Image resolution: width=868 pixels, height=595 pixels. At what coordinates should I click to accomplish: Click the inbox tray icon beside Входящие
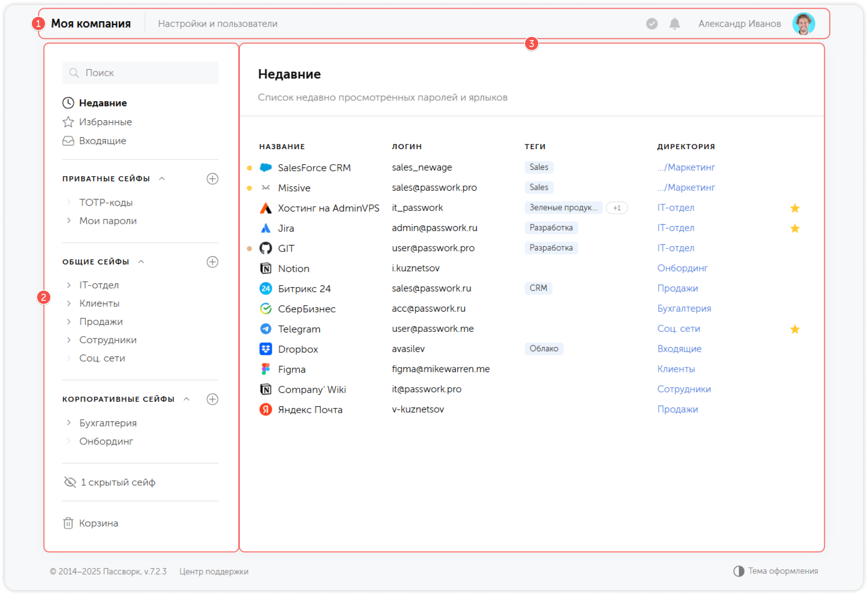coord(68,141)
